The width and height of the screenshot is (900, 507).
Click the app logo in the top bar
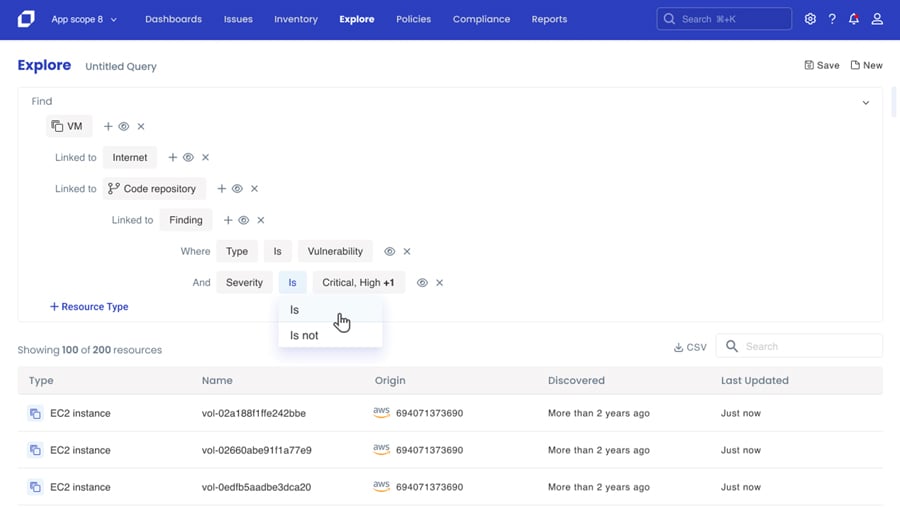[x=26, y=19]
